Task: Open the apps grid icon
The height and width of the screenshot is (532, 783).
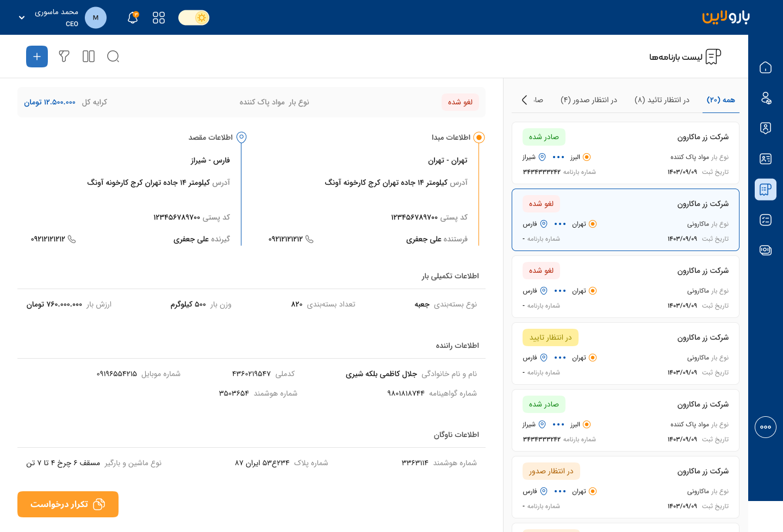Action: click(x=159, y=18)
